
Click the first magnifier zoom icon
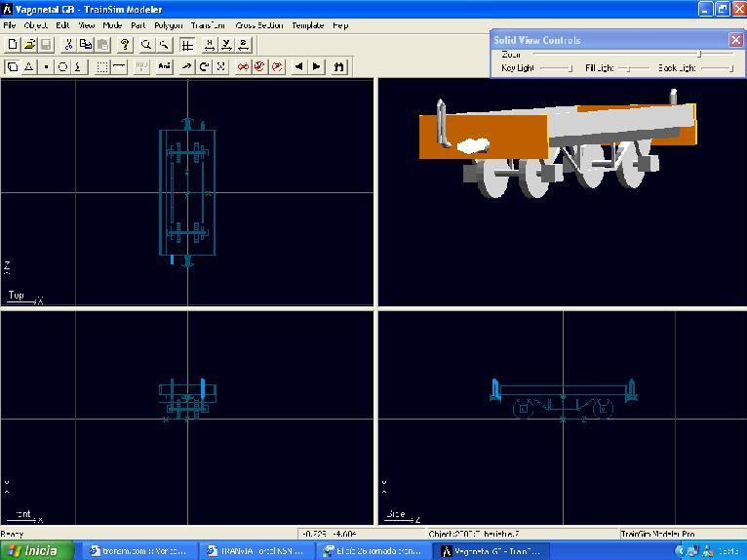(146, 45)
